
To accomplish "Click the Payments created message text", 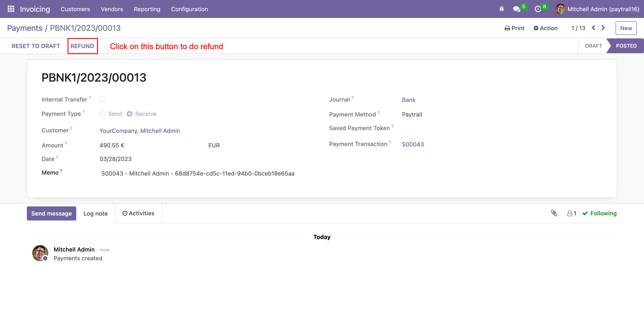I will [x=78, y=258].
